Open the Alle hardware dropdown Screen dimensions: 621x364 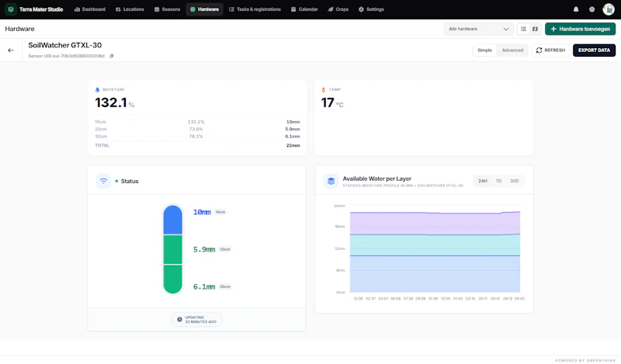pos(478,29)
